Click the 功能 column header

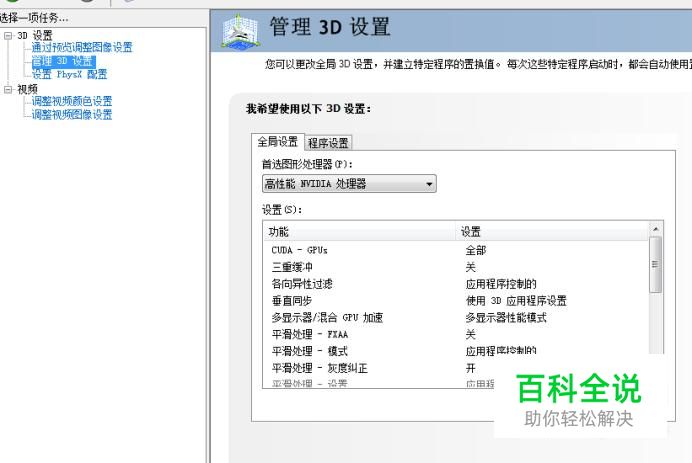point(359,232)
